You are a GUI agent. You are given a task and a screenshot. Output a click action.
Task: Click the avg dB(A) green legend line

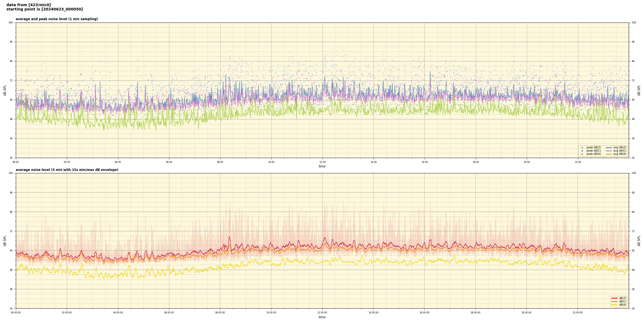tap(609, 154)
